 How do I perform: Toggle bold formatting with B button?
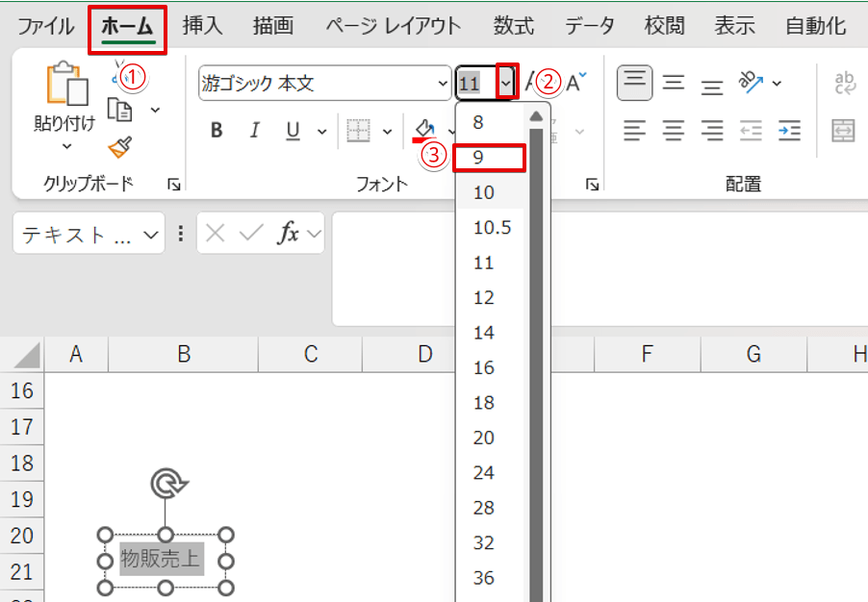217,131
